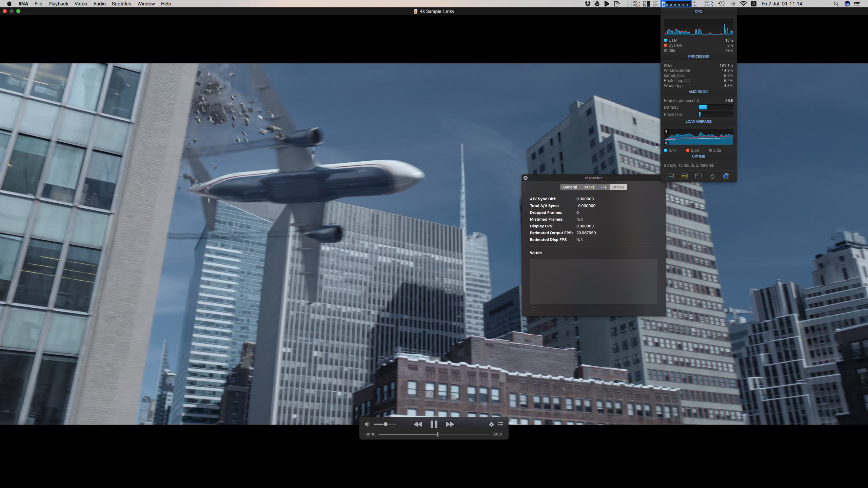Remove a watch property with the minus button
868x488 pixels.
point(538,308)
